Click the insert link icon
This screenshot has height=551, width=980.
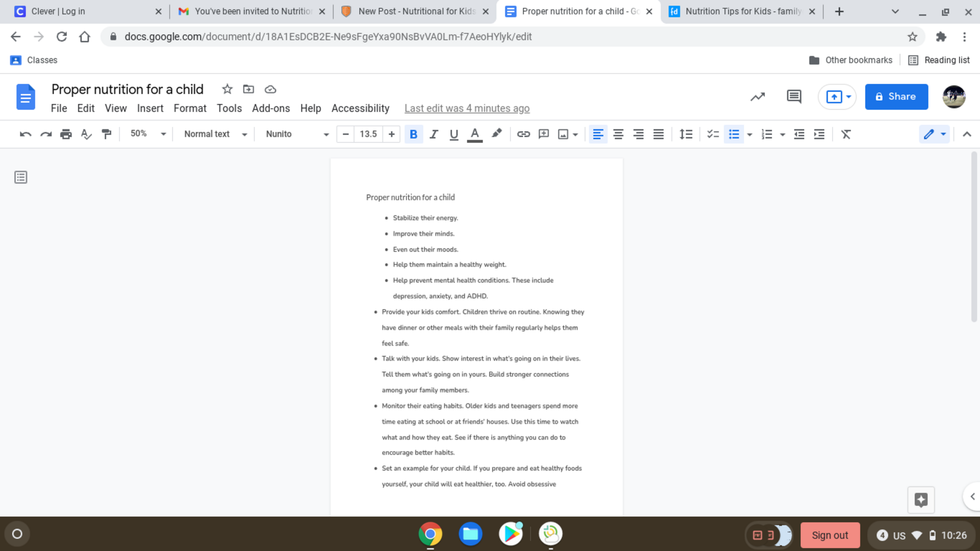(x=523, y=135)
